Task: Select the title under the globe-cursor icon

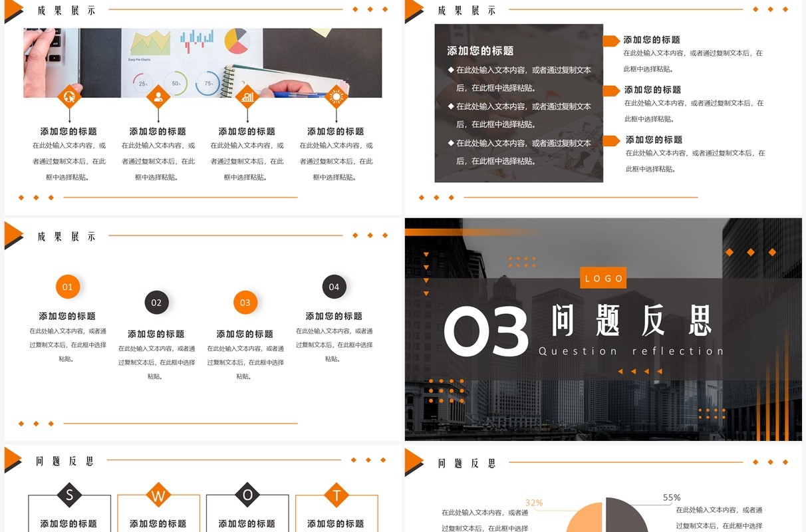Action: click(68, 132)
